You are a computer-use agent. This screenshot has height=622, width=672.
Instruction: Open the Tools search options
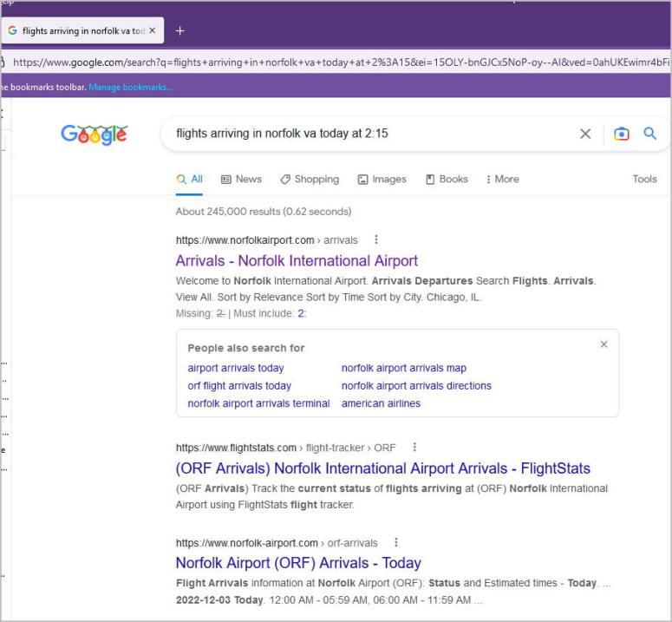coord(644,179)
